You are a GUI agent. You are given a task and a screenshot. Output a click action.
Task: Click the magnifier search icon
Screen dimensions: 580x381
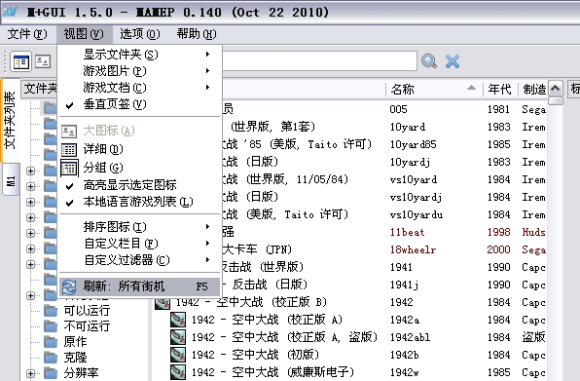429,61
